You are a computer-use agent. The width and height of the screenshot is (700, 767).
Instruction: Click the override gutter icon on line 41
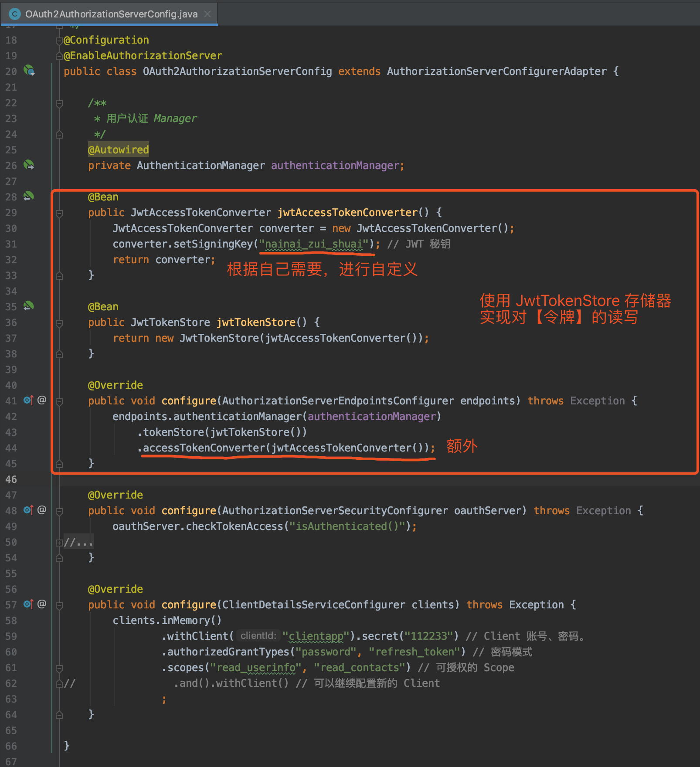tap(28, 400)
